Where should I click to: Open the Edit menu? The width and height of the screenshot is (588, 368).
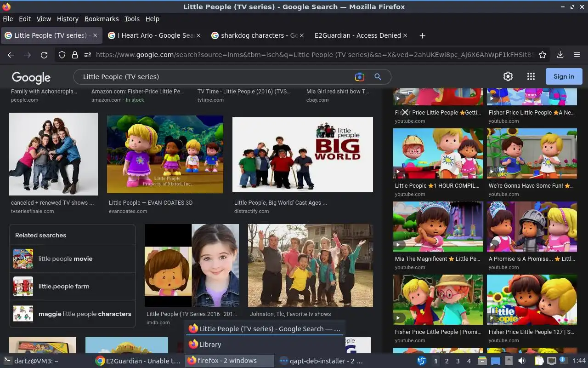pos(24,19)
